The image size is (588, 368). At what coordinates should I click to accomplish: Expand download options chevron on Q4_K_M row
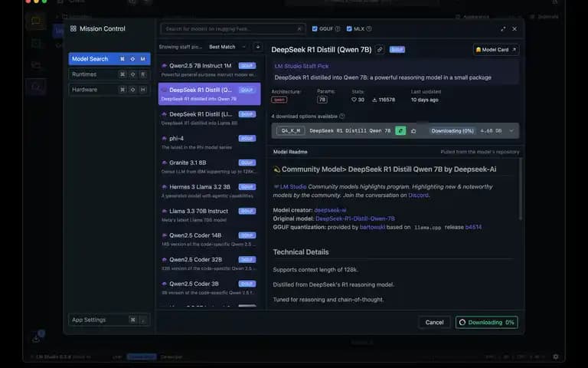click(x=511, y=130)
